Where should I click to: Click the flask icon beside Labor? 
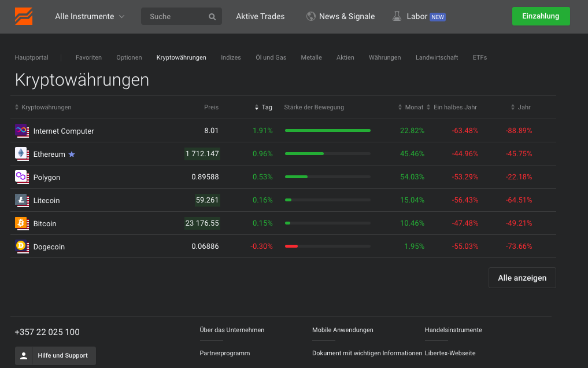coord(397,16)
